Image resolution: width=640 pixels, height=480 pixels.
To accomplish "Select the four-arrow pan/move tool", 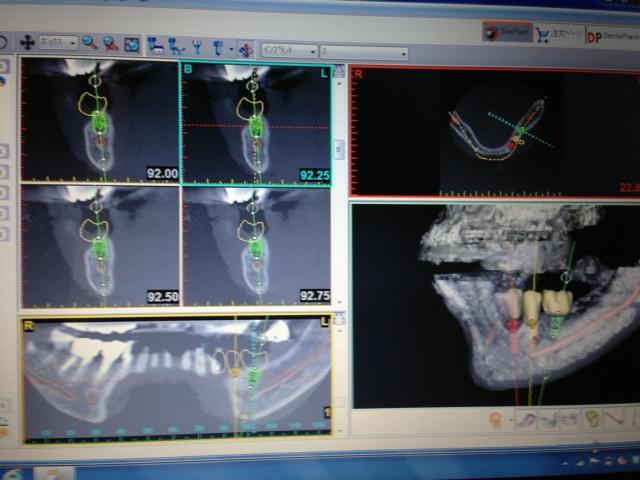I will [27, 42].
